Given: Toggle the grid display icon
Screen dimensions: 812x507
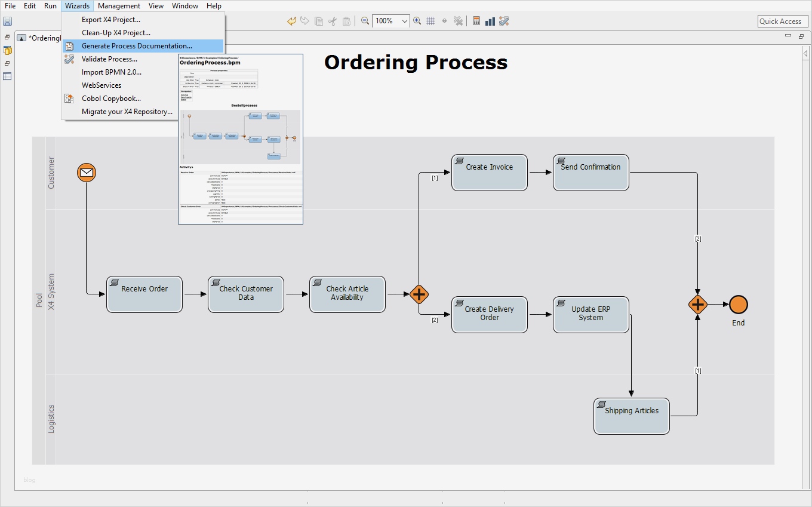Looking at the screenshot, I should (x=431, y=21).
